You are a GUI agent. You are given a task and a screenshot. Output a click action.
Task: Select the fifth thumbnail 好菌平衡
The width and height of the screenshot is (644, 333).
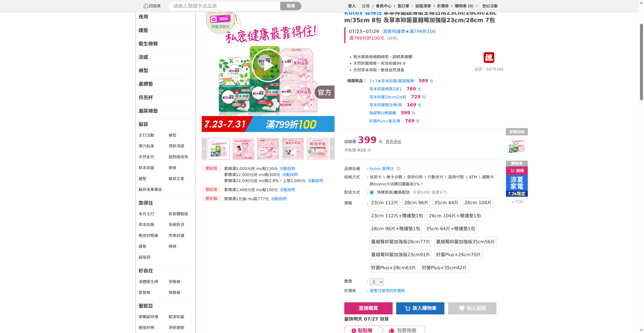tap(317, 149)
